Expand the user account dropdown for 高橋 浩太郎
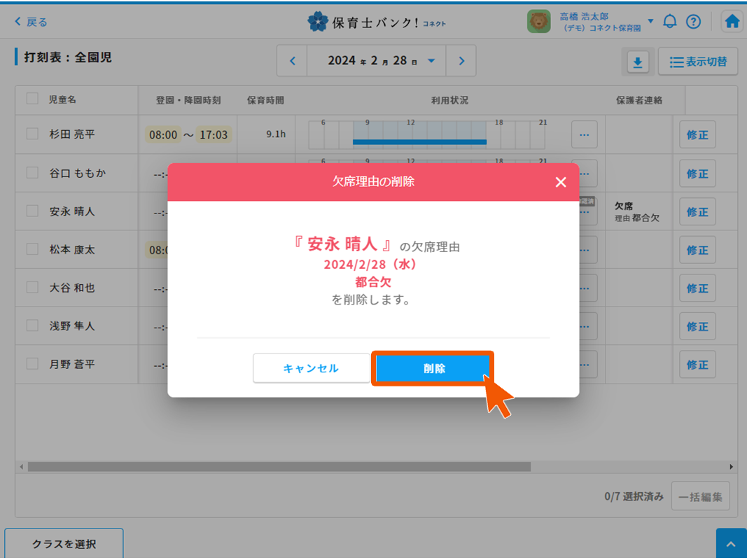Screen dimensions: 747x560 pos(650,21)
